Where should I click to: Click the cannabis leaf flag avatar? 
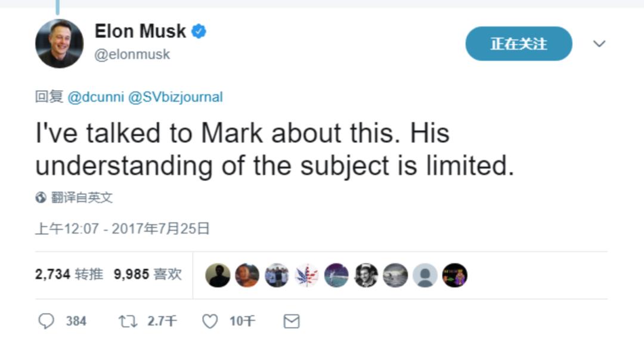coord(306,275)
